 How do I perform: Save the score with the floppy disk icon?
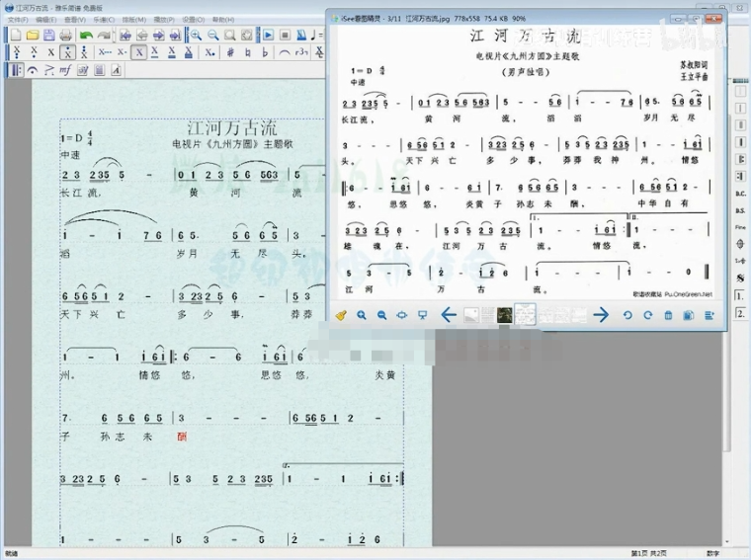(x=47, y=35)
